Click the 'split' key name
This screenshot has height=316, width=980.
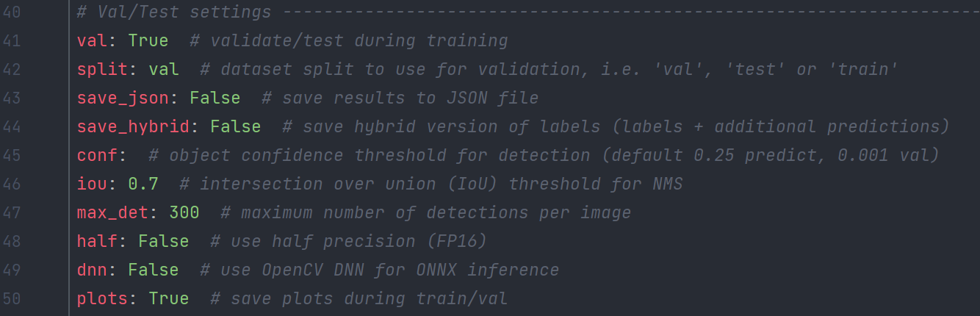point(102,70)
